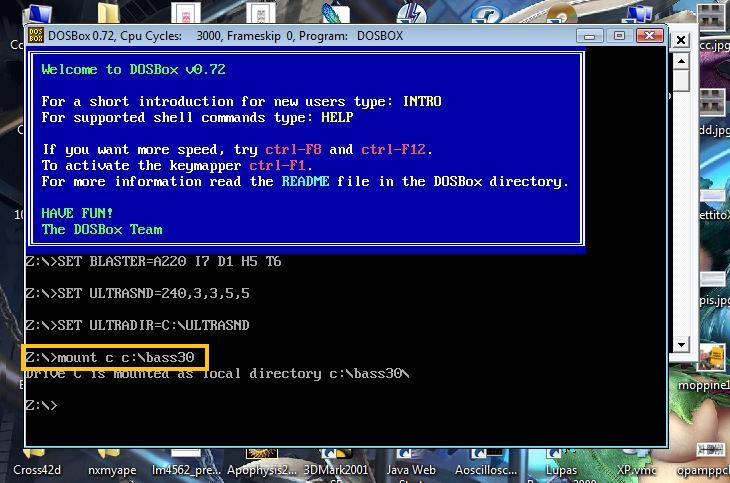Click the red ctrl-F8 text

point(293,150)
